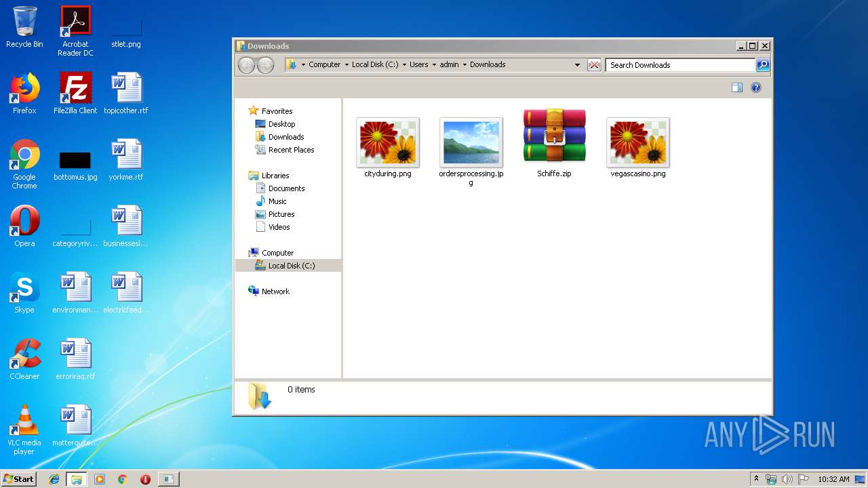Screen dimensions: 868x488
Task: Click the Computer breadcrumb in the address bar
Action: (324, 65)
